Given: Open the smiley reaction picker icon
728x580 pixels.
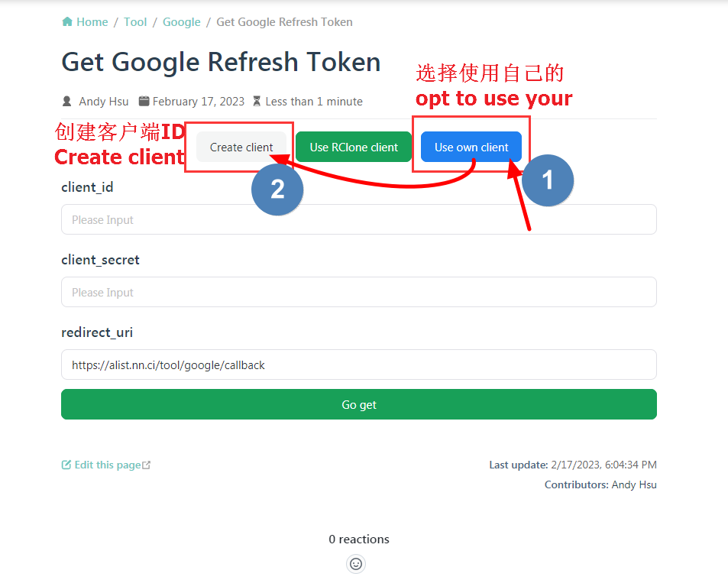Looking at the screenshot, I should pos(356,564).
